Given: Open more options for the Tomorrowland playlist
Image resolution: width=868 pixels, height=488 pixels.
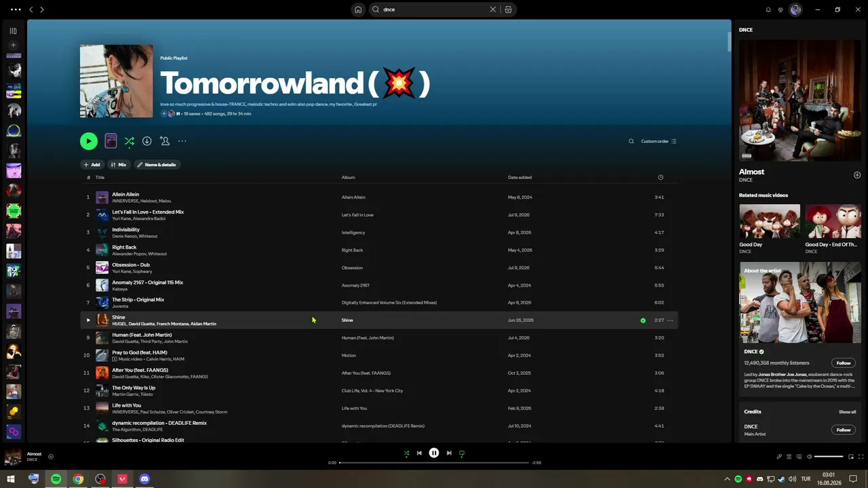Looking at the screenshot, I should click(x=182, y=141).
